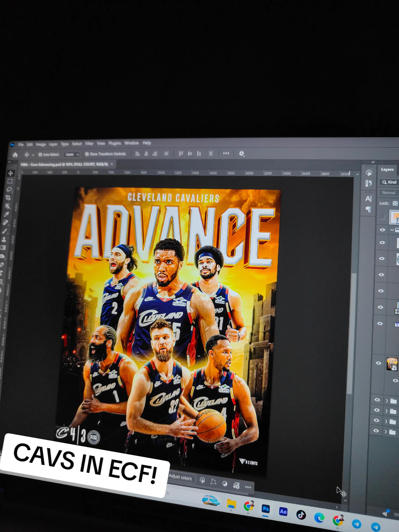Lock transparent pixels in Layers panel
Image resolution: width=399 pixels, height=532 pixels.
tap(395, 203)
